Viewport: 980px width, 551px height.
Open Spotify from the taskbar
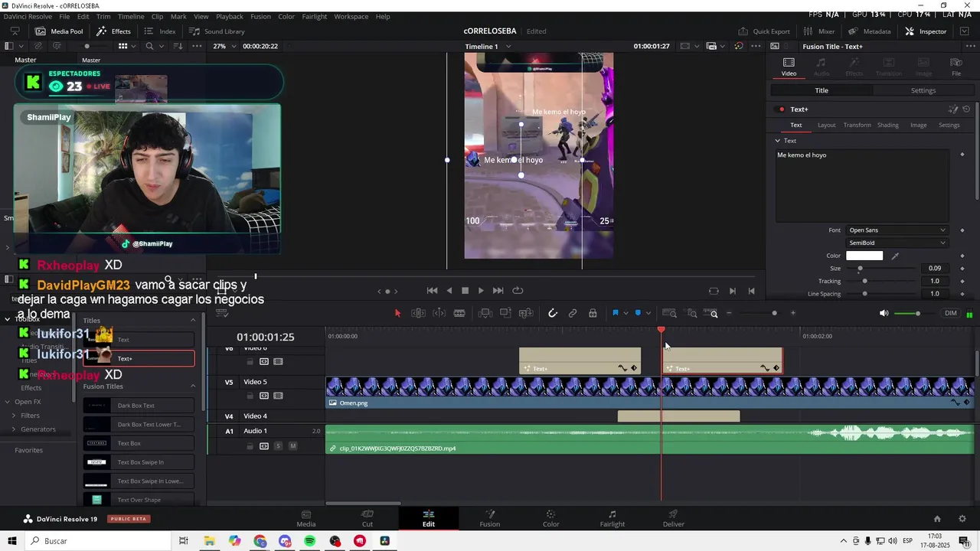309,541
